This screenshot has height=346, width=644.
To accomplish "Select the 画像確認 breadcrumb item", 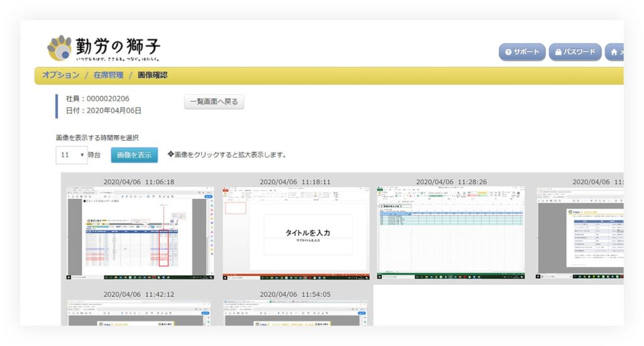I will (x=152, y=75).
